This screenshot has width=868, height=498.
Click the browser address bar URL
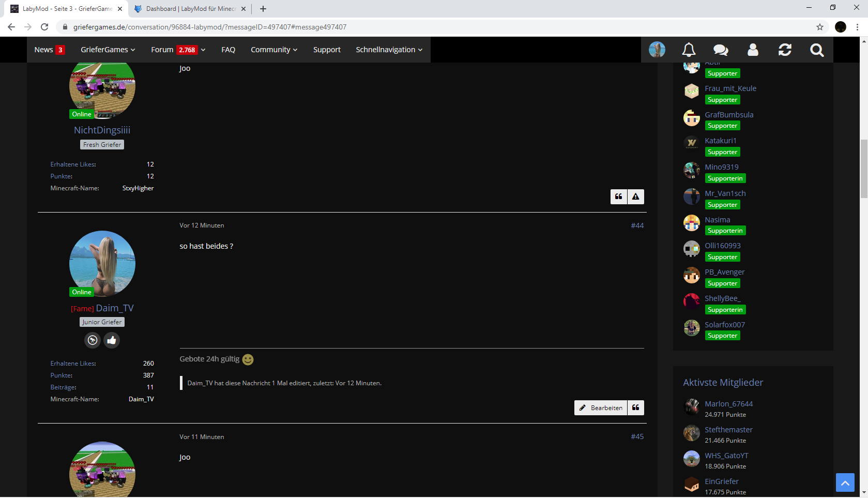click(x=210, y=27)
